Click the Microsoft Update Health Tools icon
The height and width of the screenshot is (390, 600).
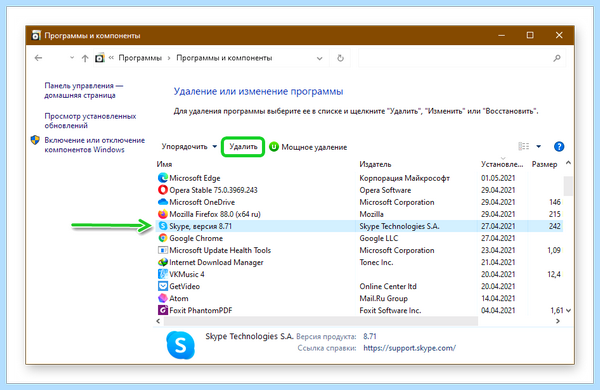[x=163, y=250]
